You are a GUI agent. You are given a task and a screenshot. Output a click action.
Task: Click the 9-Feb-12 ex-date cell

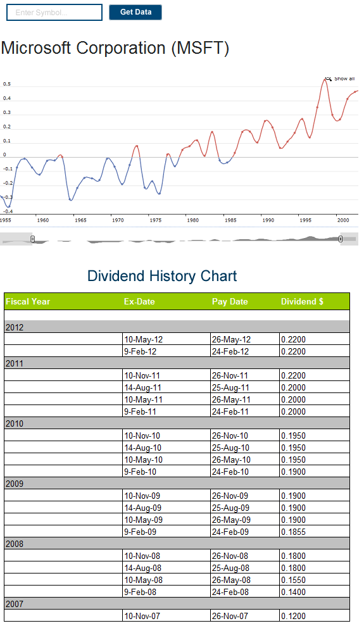pos(166,351)
